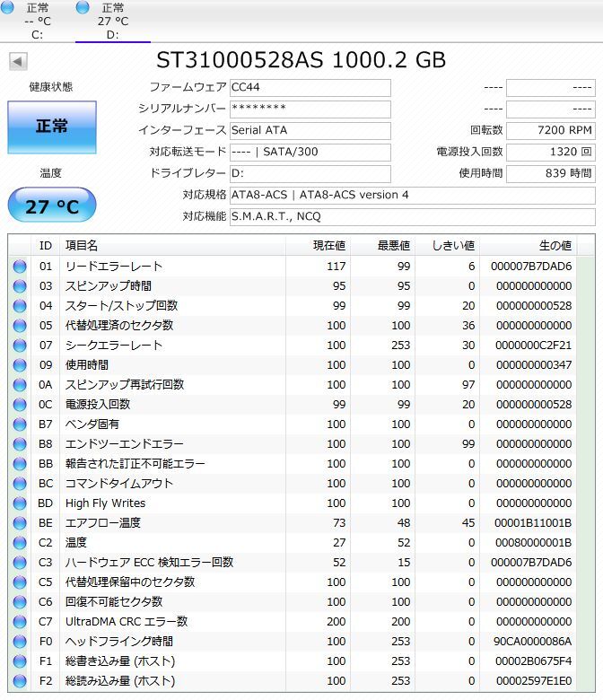The height and width of the screenshot is (700, 603).
Task: Click status icon for ID C6 row
Action: tap(20, 602)
